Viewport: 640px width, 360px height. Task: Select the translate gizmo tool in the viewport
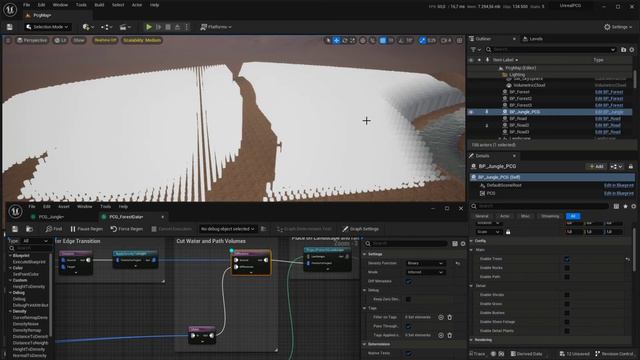click(336, 40)
